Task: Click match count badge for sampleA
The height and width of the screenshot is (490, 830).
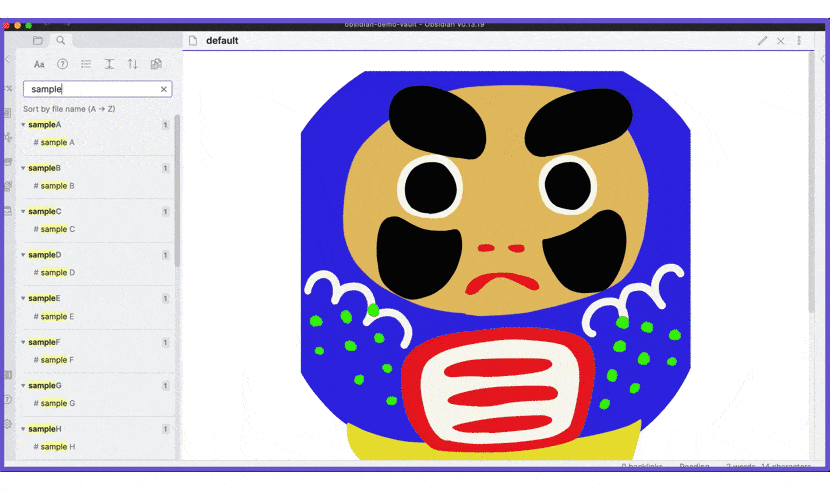Action: tap(165, 125)
